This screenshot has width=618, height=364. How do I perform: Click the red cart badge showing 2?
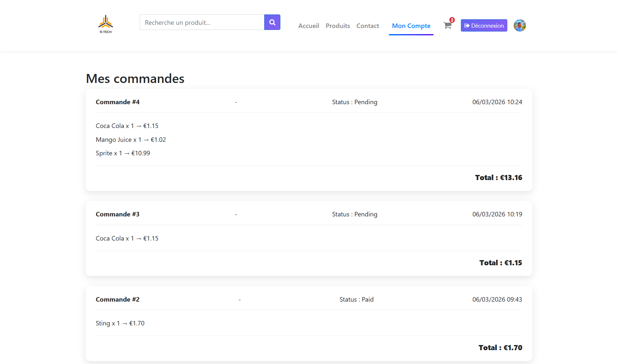tap(452, 20)
